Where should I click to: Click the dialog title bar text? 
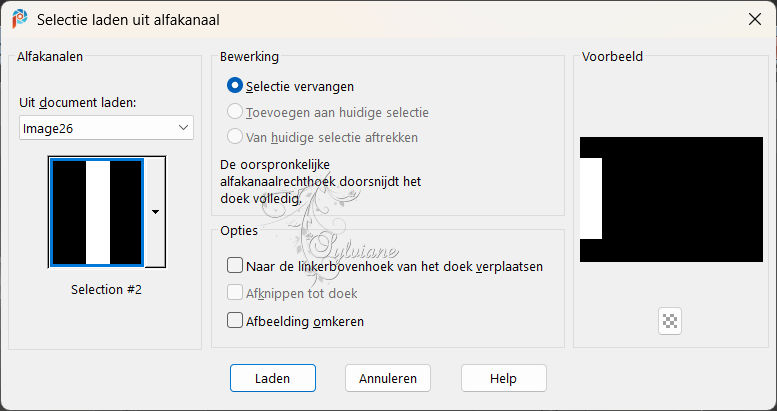[128, 20]
